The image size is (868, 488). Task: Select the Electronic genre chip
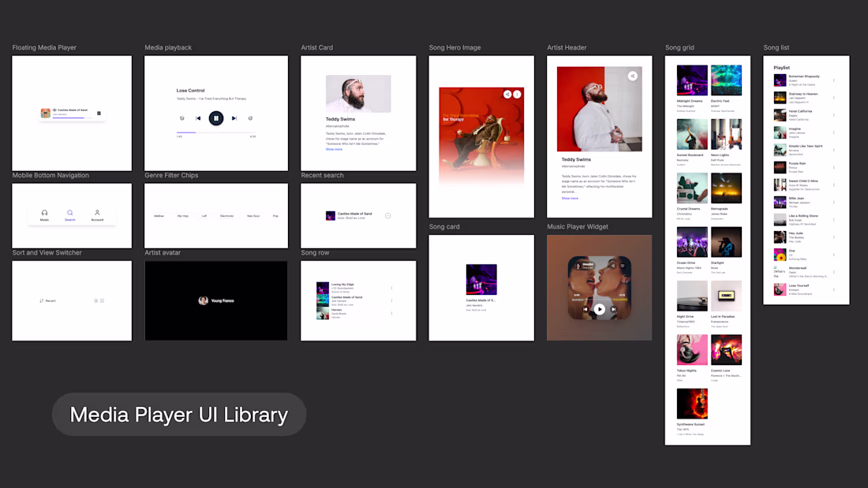point(226,216)
